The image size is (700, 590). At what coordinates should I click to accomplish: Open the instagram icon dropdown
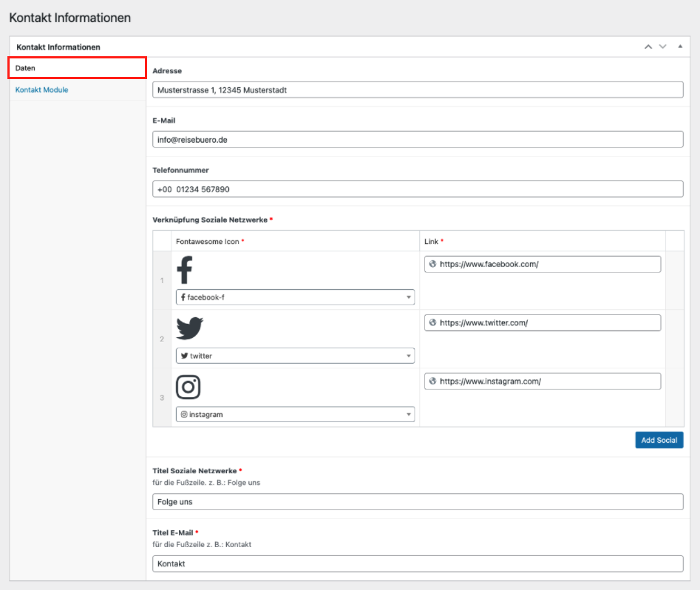295,415
